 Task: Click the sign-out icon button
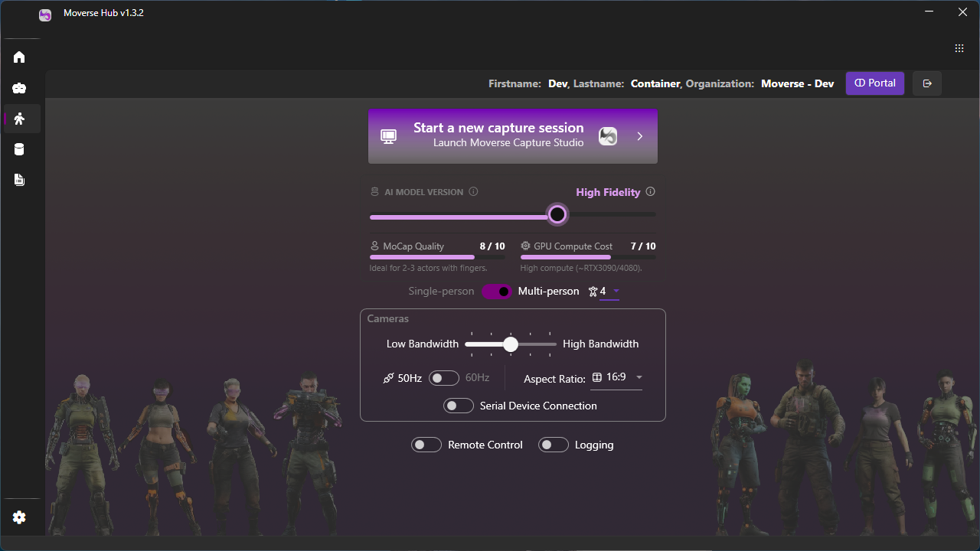[x=927, y=83]
